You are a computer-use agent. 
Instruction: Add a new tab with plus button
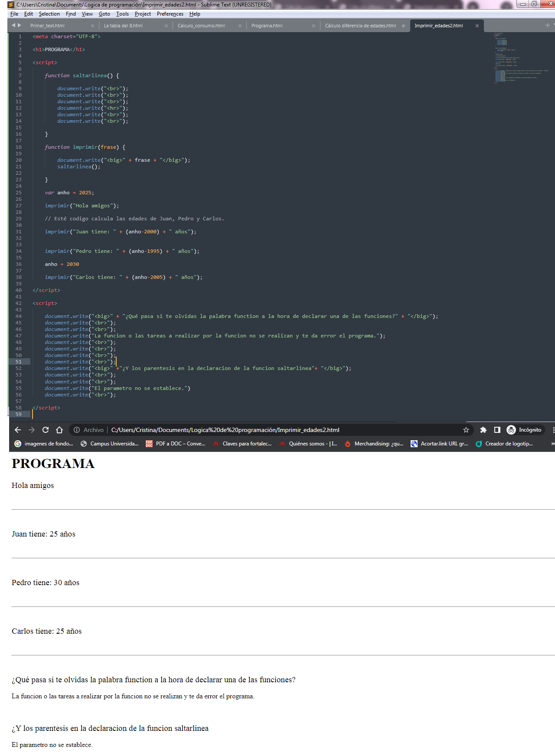click(547, 25)
